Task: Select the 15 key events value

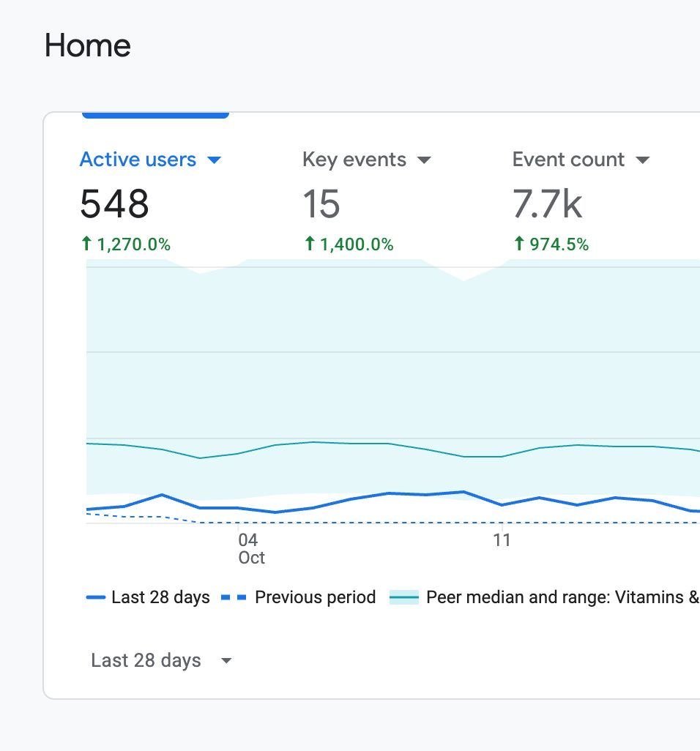Action: coord(321,203)
